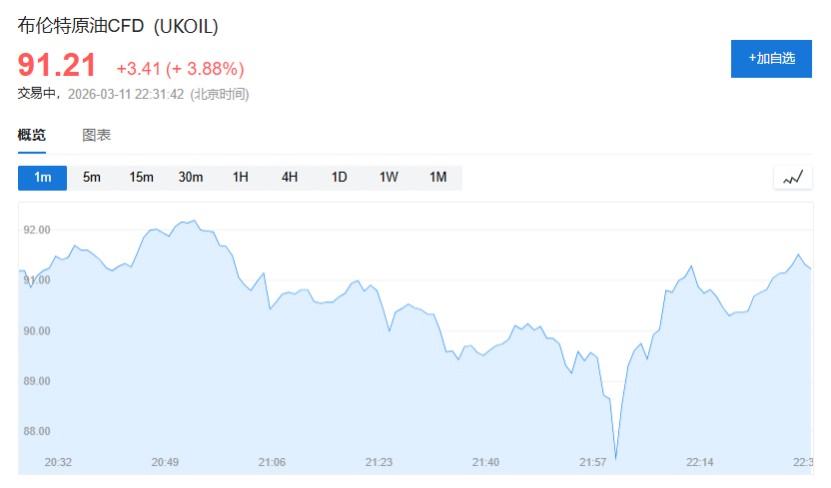This screenshot has width=831, height=488.
Task: Switch to the 概览 tab
Action: [31, 135]
